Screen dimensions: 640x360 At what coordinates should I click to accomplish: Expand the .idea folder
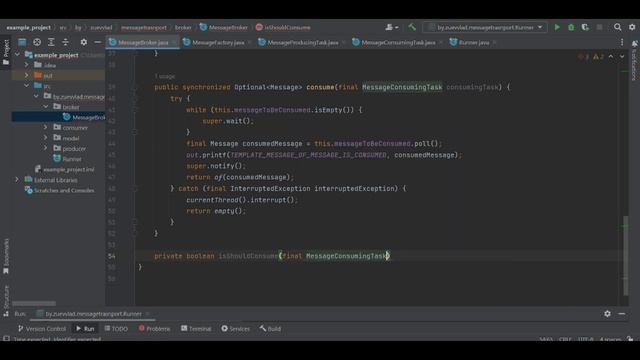click(27, 65)
